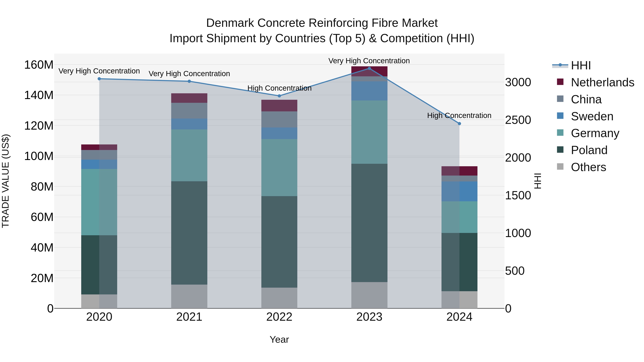Select the 2021 HHI data point

(x=189, y=81)
